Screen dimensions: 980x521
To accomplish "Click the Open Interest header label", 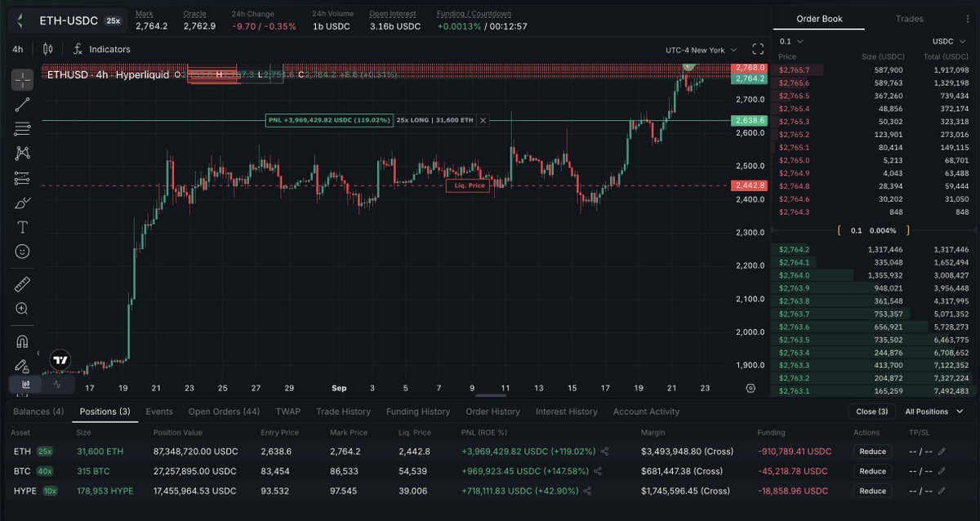I will 392,14.
